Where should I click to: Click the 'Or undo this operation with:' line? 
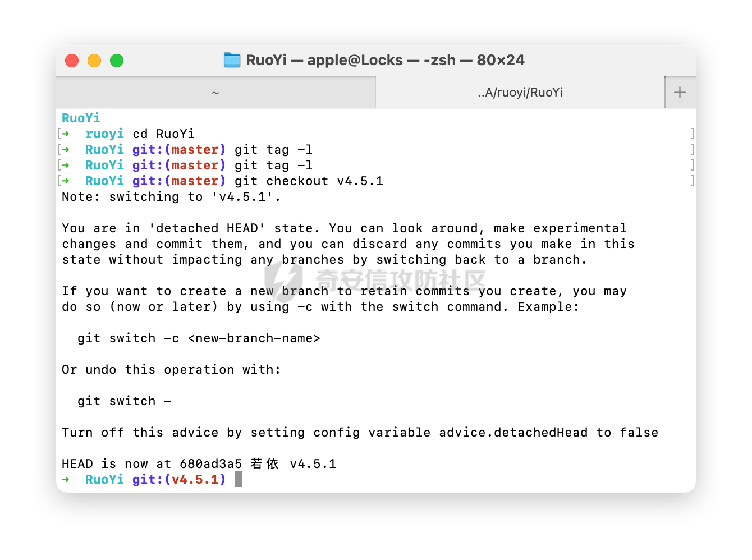point(171,370)
